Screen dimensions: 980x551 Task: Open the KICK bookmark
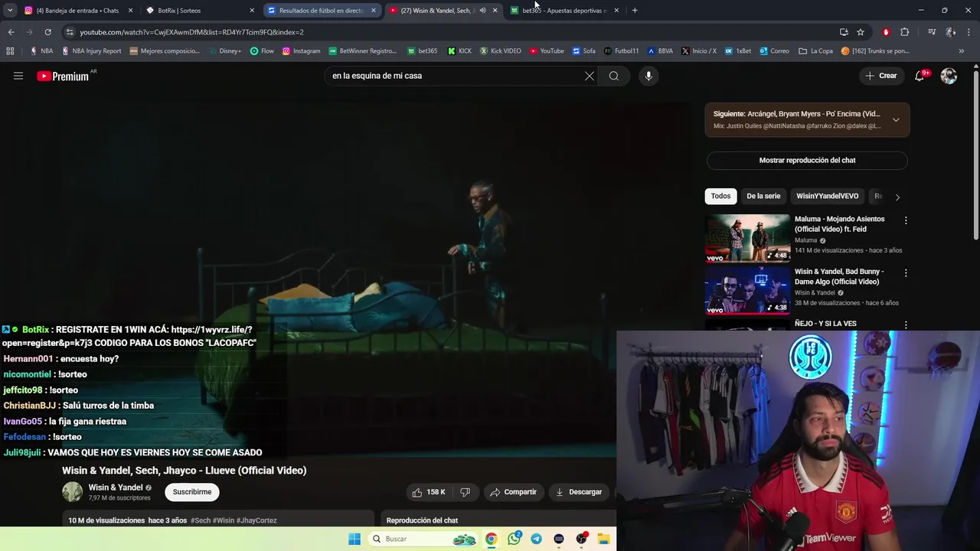click(459, 51)
